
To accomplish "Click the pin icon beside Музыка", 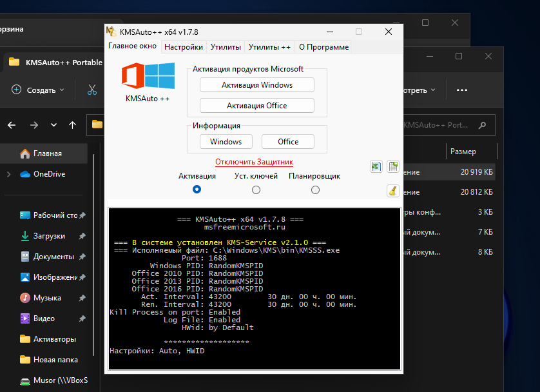I will (x=82, y=298).
